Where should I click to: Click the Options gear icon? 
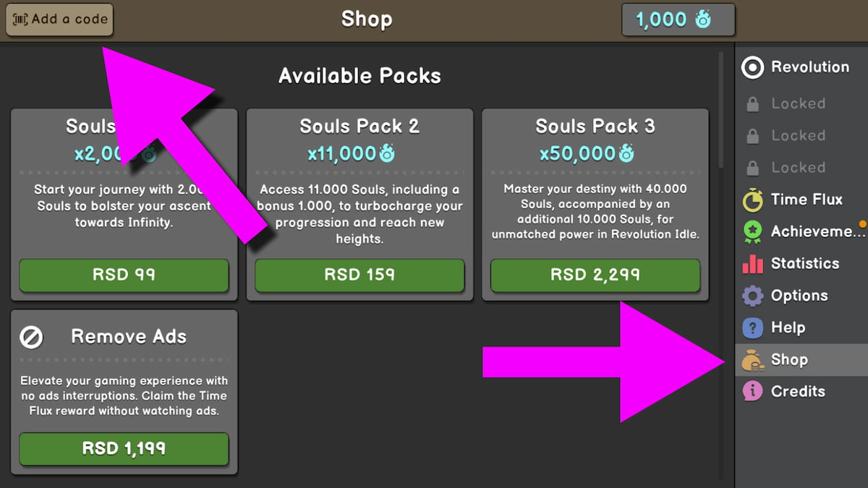coord(752,296)
